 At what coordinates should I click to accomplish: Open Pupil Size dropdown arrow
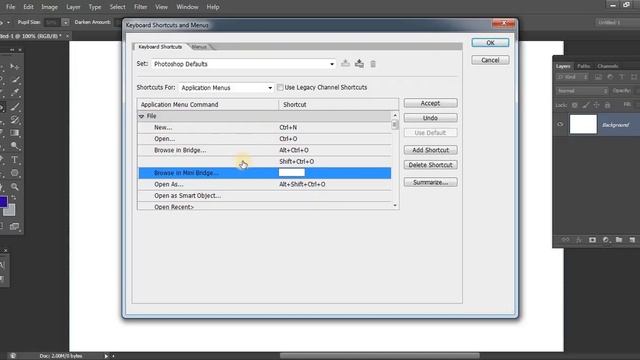[x=65, y=22]
